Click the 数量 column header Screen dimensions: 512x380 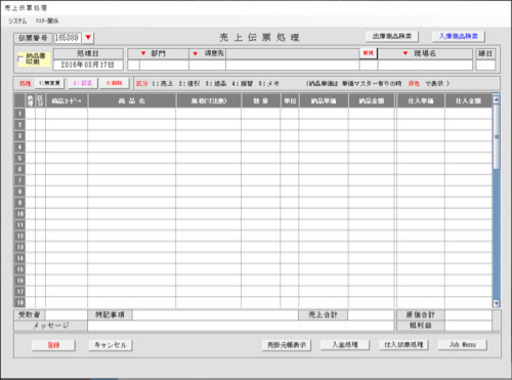click(x=261, y=101)
